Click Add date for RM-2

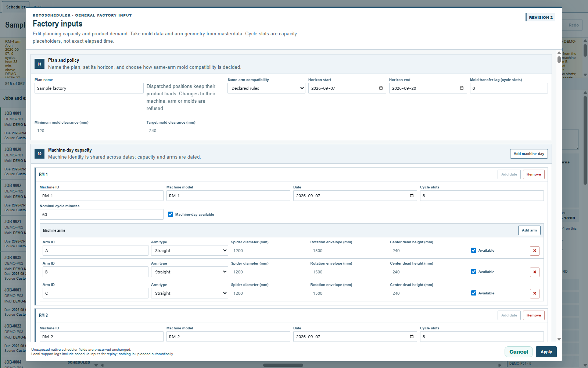point(509,315)
